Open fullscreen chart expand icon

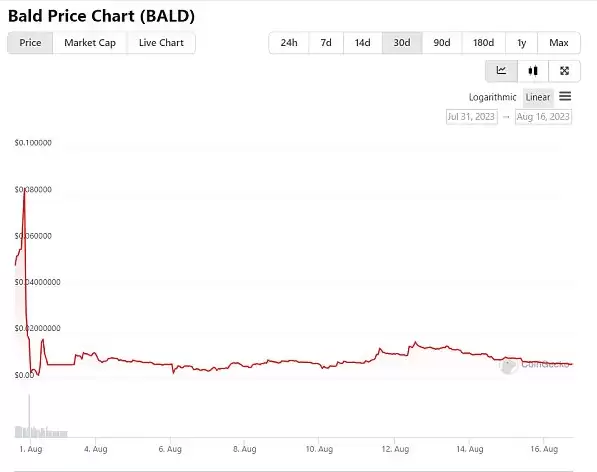[565, 71]
